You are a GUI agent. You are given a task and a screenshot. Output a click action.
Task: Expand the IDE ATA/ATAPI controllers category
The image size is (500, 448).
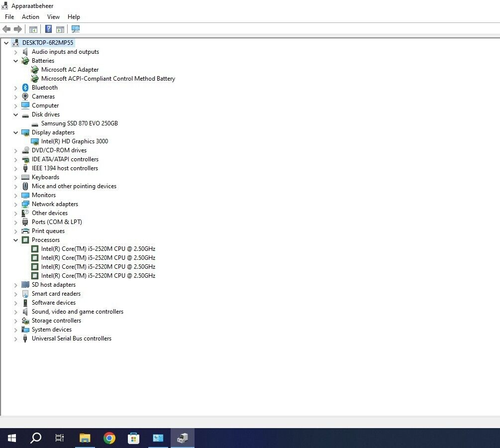15,160
